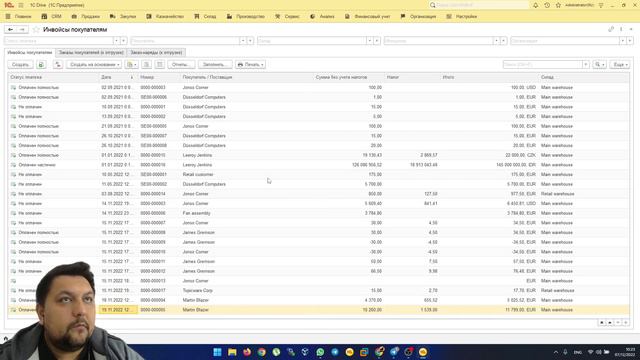640x360 pixels.
Task: Click the second list-view icon before Отчеты
Action: 160,64
